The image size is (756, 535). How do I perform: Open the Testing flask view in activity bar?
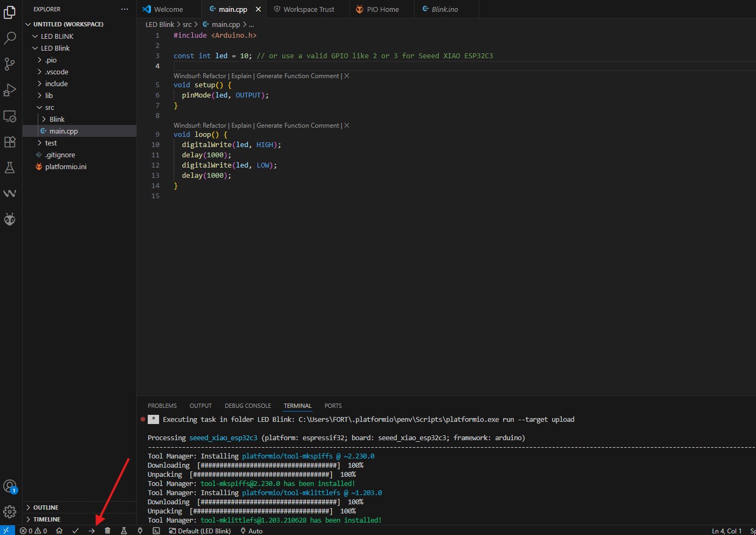coord(10,168)
